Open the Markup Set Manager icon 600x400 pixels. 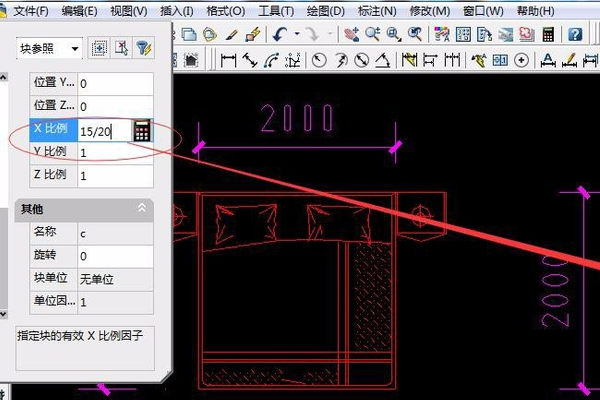point(527,34)
